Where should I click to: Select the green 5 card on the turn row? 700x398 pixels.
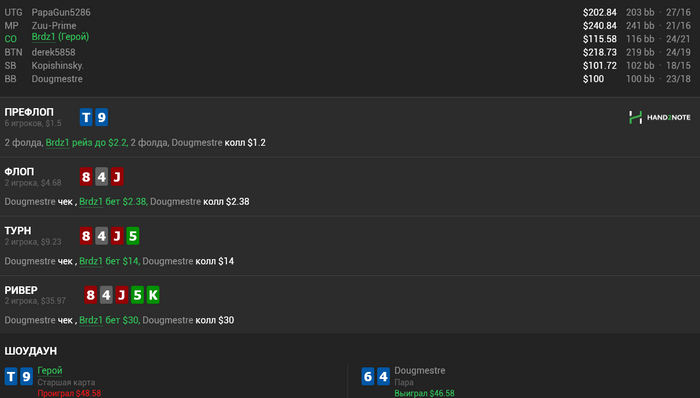coord(133,236)
